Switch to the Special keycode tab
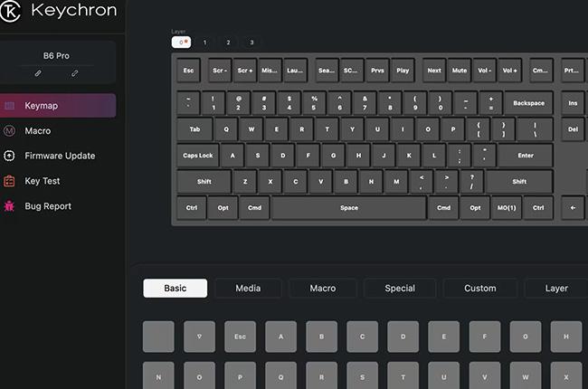Image resolution: width=588 pixels, height=389 pixels. [x=400, y=288]
